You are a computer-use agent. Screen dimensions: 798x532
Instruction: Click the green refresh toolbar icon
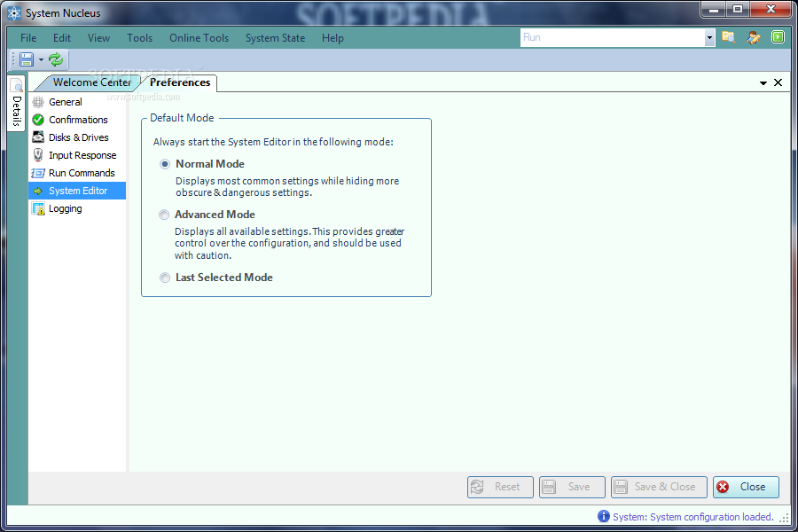(x=56, y=60)
